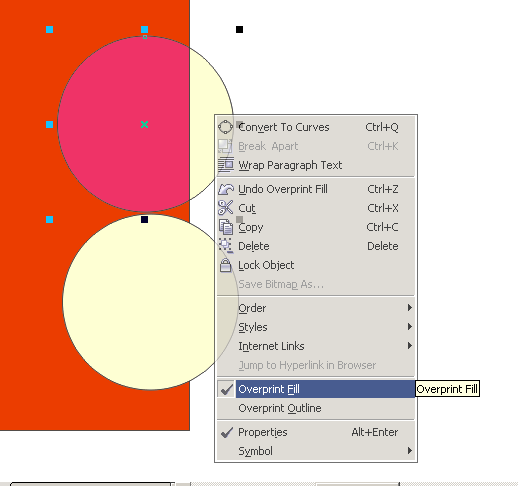Image resolution: width=518 pixels, height=486 pixels.
Task: Click the Alt+Enter shortcut text
Action: [x=375, y=432]
